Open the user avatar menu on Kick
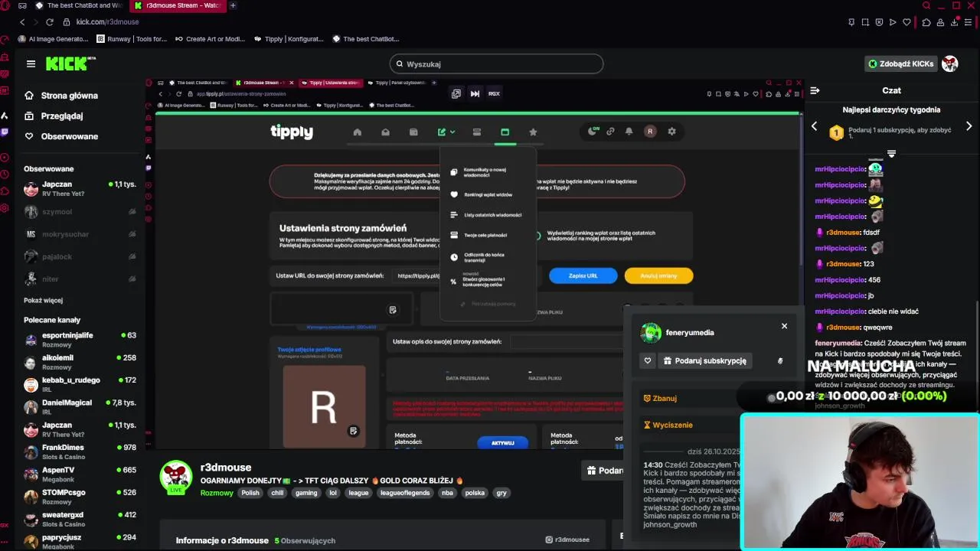 [950, 64]
